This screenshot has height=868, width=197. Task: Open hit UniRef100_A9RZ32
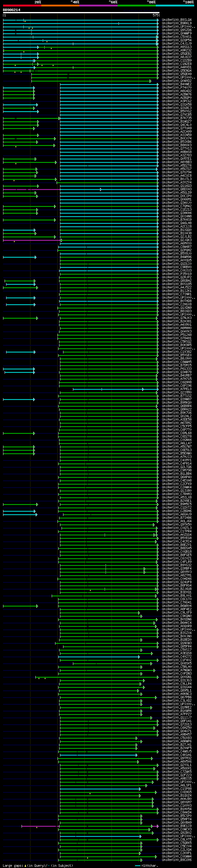pos(177,50)
